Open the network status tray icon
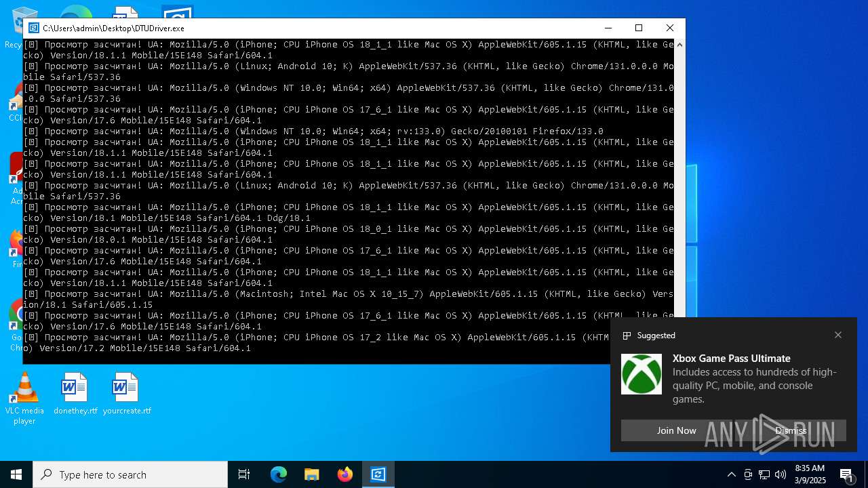 point(764,474)
